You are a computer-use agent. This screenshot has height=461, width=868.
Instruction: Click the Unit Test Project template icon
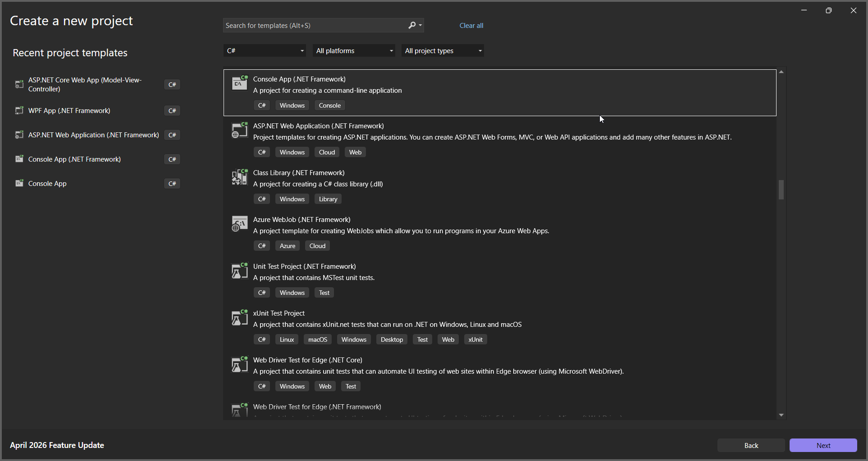click(x=239, y=271)
